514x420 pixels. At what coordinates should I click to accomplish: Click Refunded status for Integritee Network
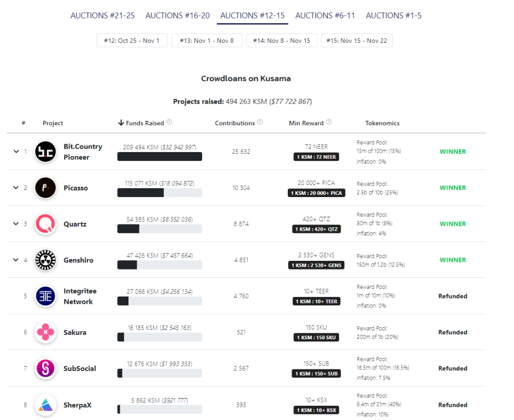[452, 296]
